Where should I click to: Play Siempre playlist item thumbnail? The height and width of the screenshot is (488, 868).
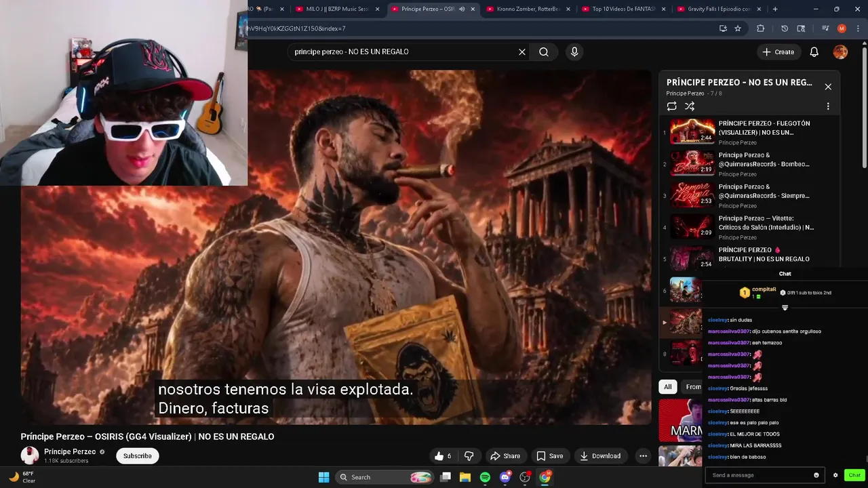(692, 195)
